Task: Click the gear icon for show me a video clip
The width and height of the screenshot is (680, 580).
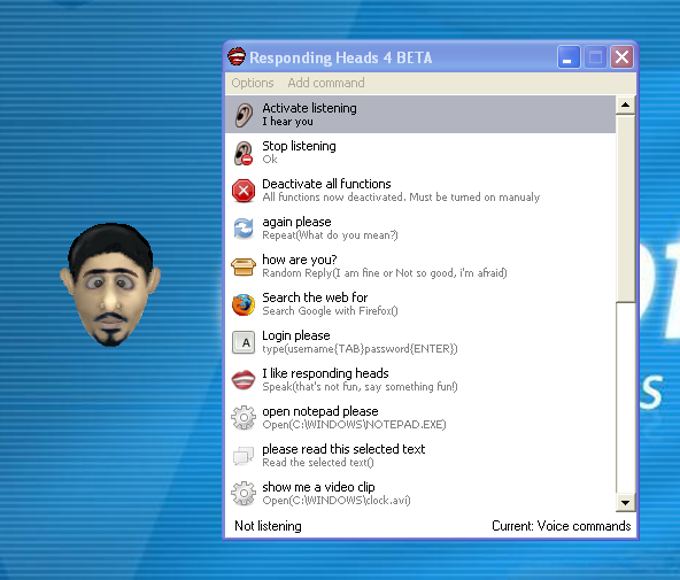Action: point(243,493)
